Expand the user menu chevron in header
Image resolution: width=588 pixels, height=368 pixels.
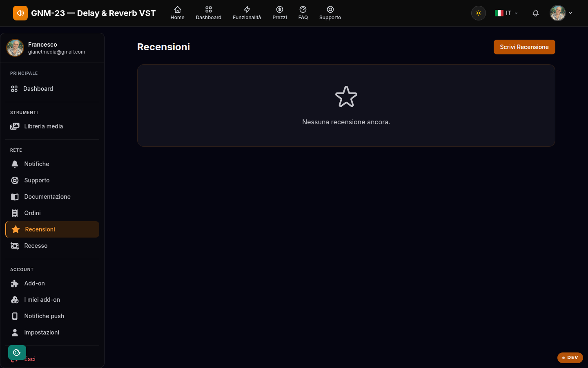pos(570,13)
